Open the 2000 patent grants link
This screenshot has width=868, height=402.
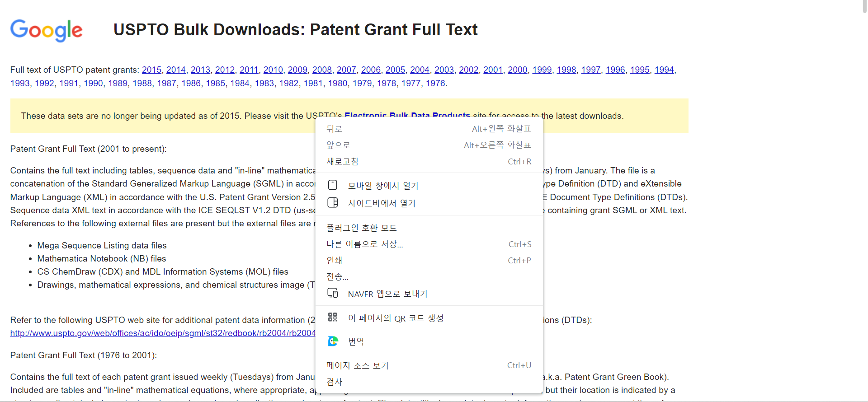[x=517, y=70]
